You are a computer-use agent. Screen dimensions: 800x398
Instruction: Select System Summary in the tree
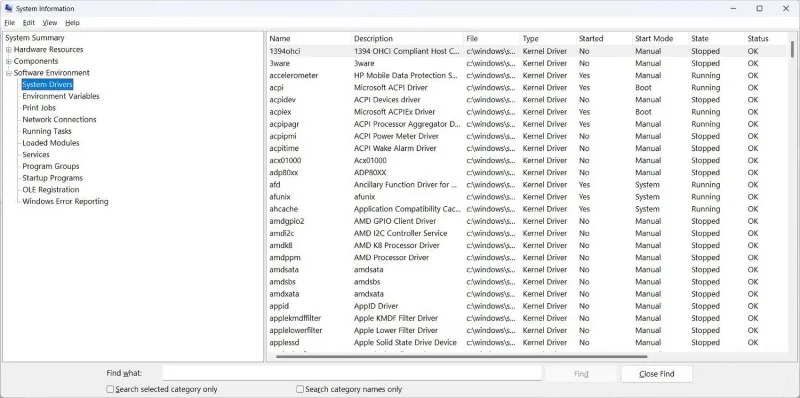35,38
